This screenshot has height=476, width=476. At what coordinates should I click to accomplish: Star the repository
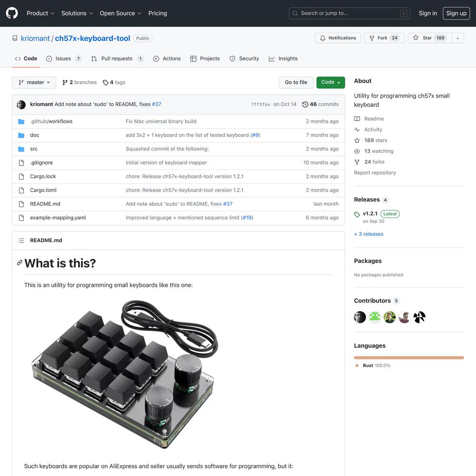pos(429,38)
